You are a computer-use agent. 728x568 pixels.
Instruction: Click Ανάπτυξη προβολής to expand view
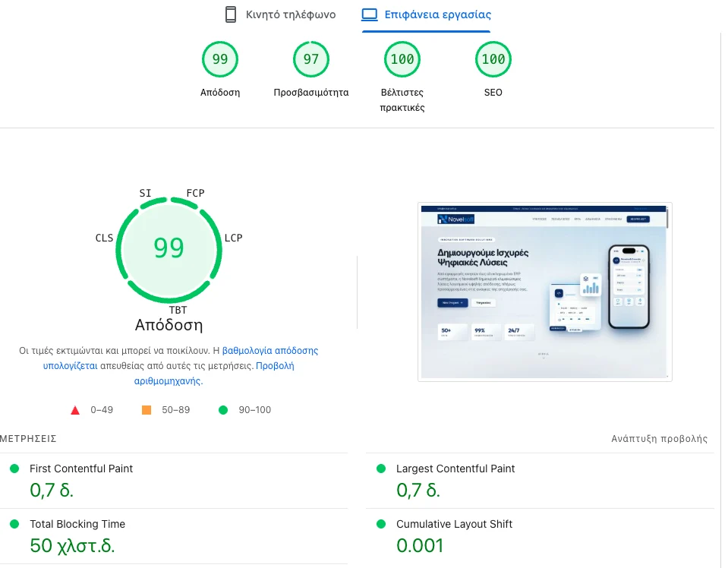[659, 438]
